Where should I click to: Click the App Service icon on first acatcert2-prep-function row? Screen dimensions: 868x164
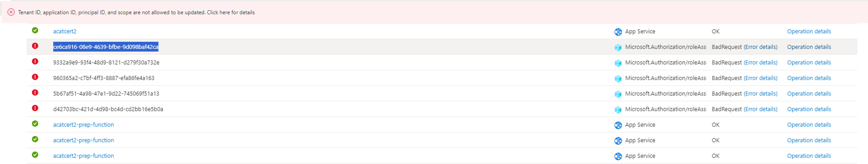(x=618, y=124)
